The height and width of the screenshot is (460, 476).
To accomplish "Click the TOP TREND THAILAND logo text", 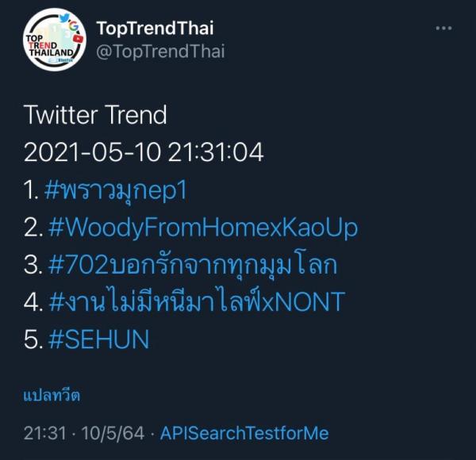I will point(49,46).
